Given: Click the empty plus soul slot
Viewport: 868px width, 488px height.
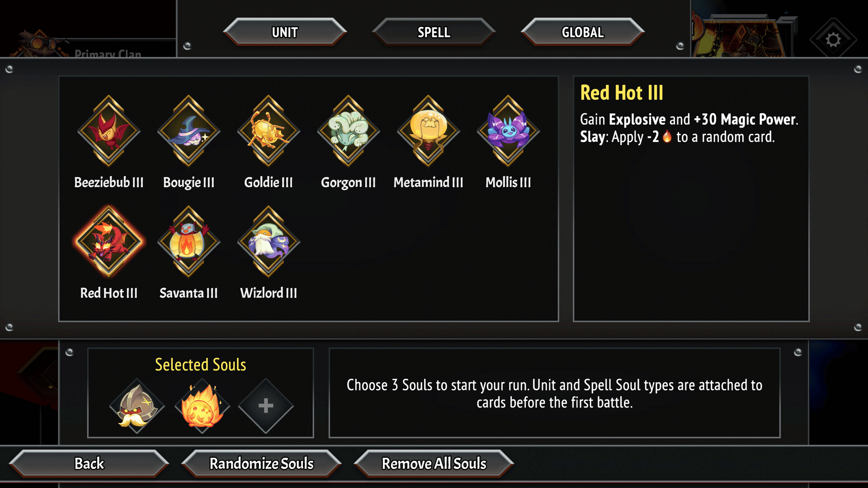Looking at the screenshot, I should [x=266, y=406].
